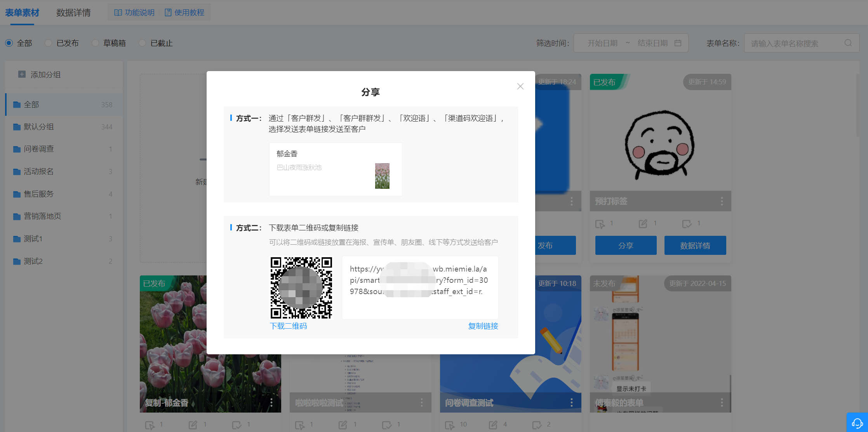Click 添加分组 plus icon

point(22,74)
